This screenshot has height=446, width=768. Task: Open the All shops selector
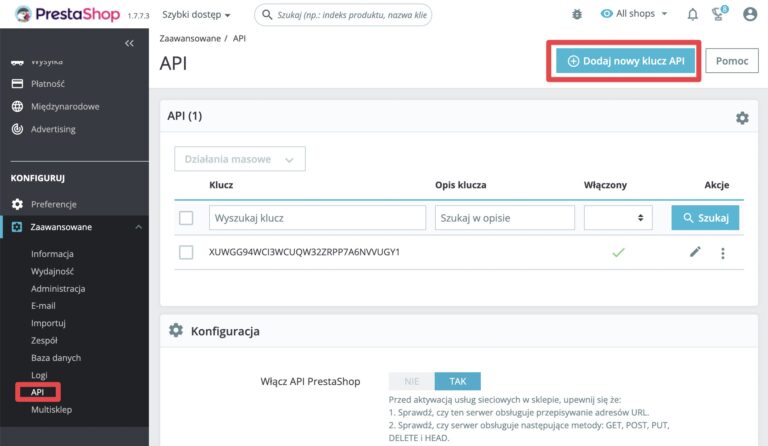click(636, 15)
